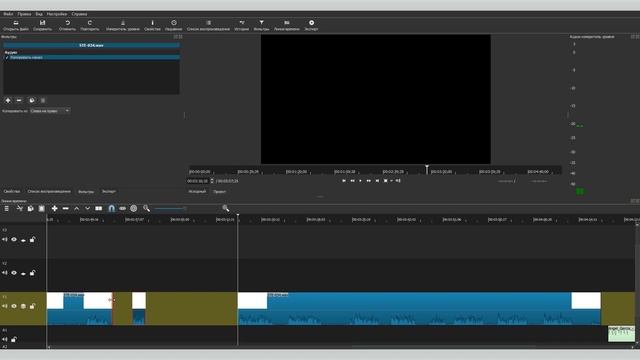This screenshot has height=360, width=640.
Task: Skip to start in player controls
Action: pos(344,181)
